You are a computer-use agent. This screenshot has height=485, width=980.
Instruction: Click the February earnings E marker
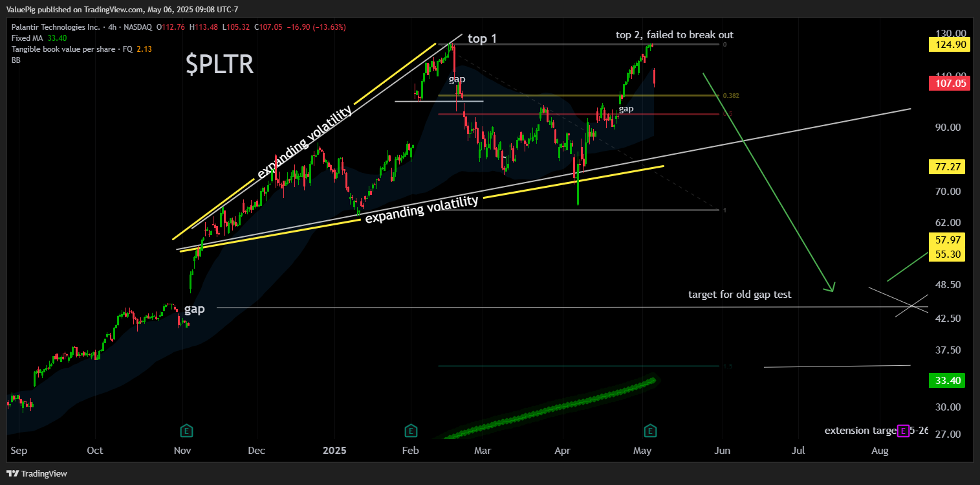point(410,430)
